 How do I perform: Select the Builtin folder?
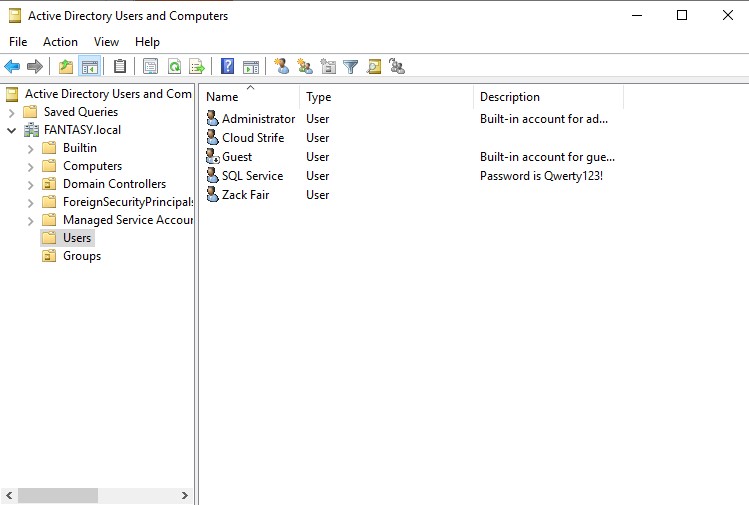80,148
